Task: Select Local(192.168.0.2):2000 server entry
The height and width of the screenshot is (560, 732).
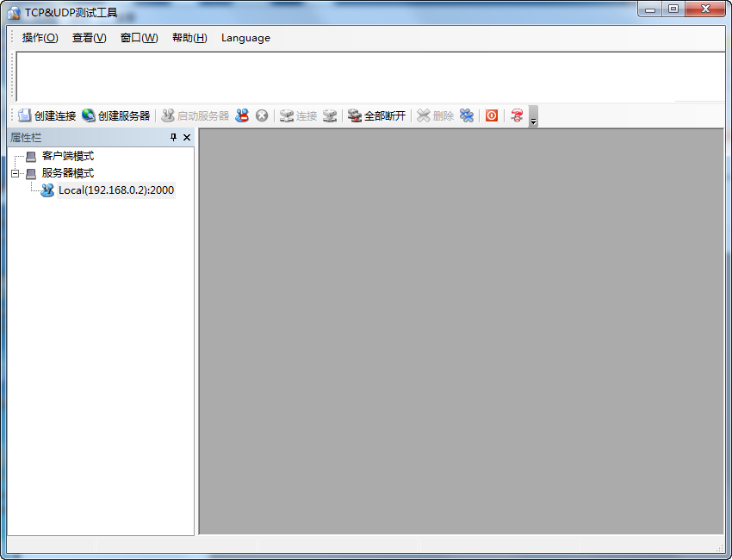Action: point(116,190)
